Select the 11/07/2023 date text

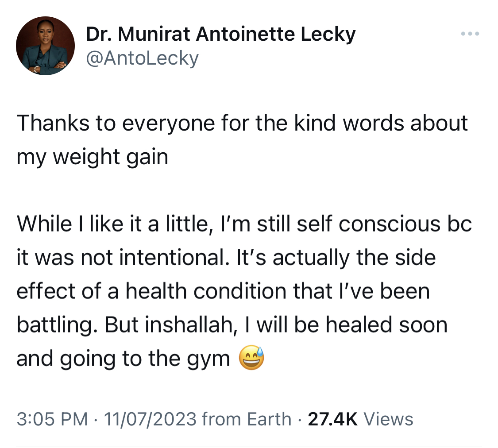[x=150, y=419]
